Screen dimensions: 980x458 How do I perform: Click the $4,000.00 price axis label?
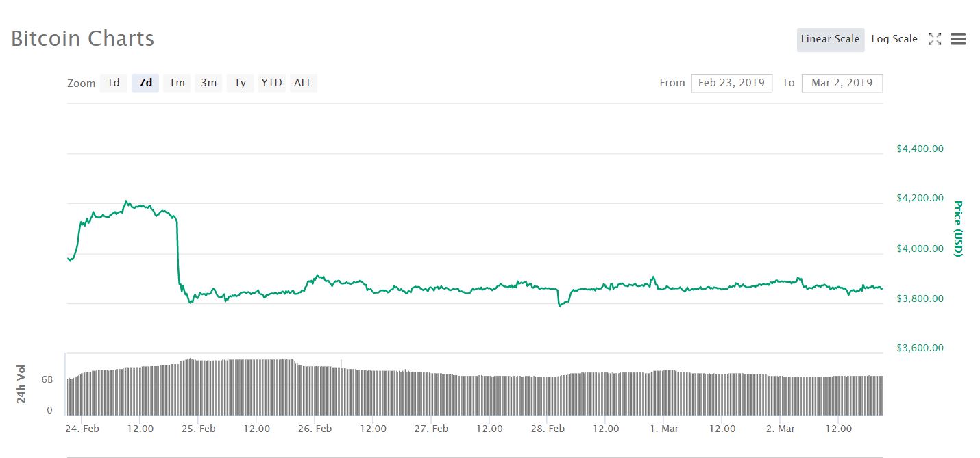point(920,249)
